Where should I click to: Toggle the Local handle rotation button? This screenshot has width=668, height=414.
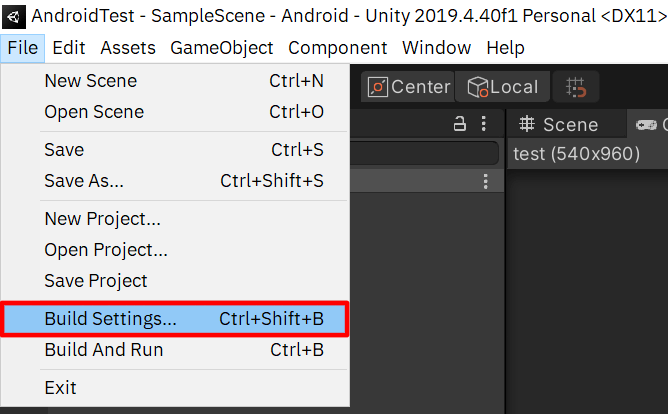(x=502, y=87)
